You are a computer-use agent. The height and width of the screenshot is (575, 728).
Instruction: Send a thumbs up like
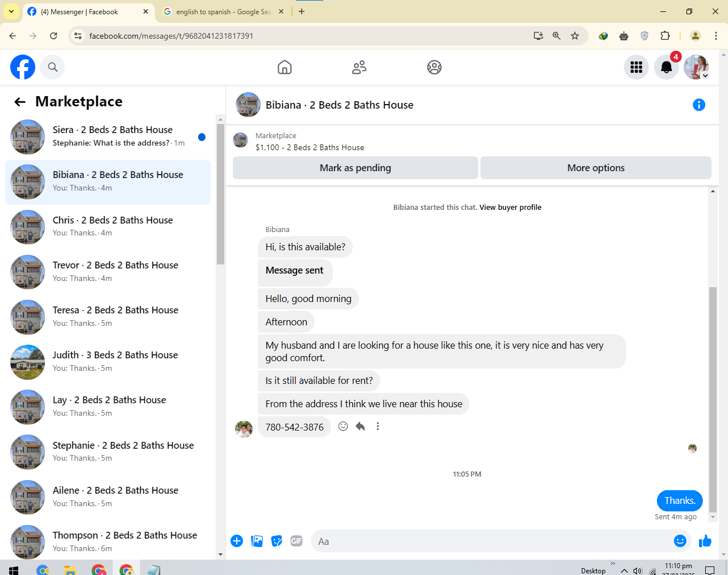click(705, 541)
